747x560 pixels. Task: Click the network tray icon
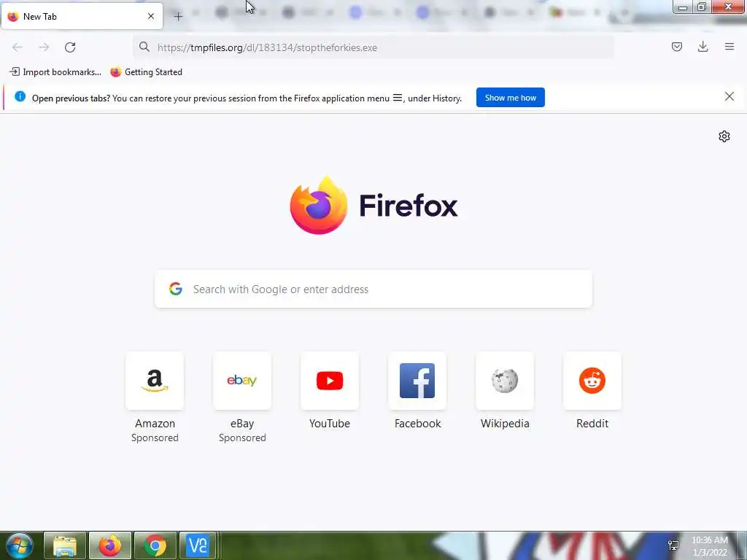[x=673, y=545]
